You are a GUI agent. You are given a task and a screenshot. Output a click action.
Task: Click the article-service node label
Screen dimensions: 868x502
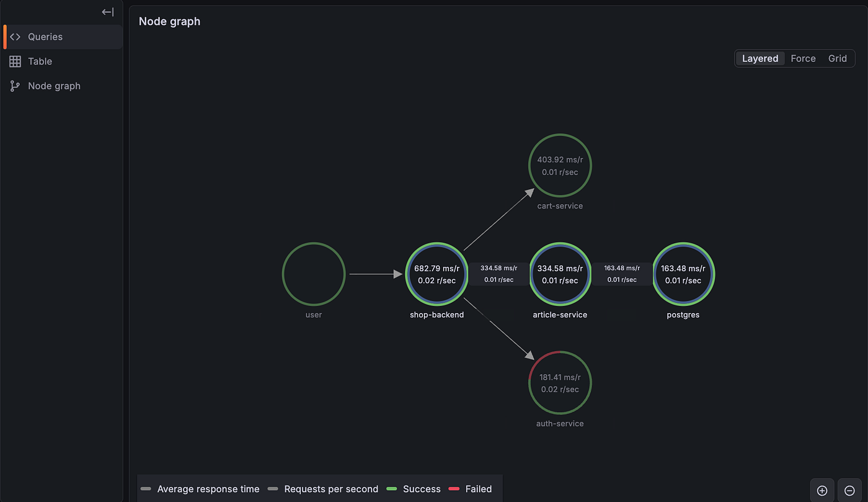click(x=560, y=315)
